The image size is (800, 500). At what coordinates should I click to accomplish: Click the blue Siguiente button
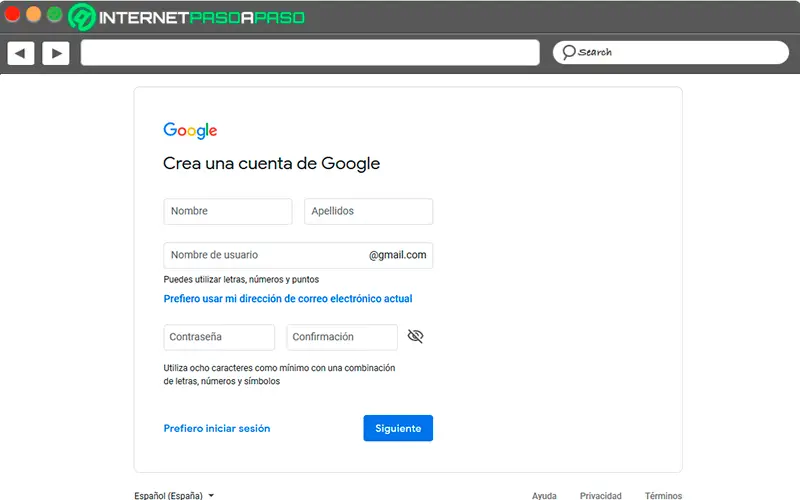[398, 428]
